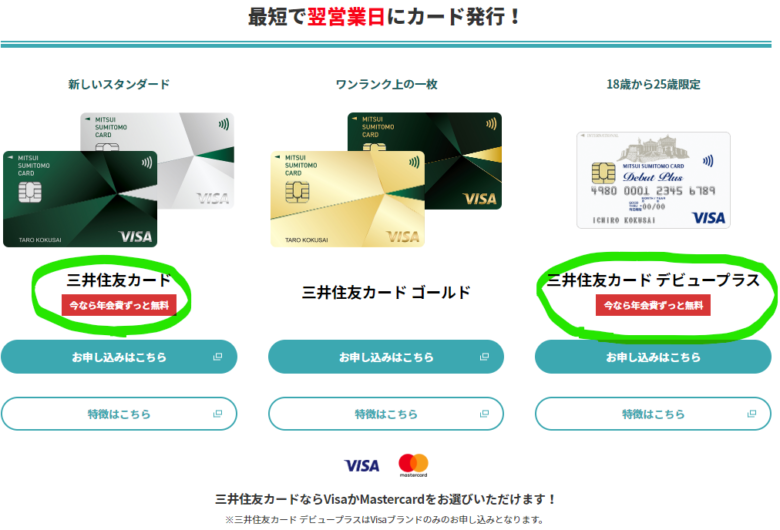The width and height of the screenshot is (780, 530).
Task: Click the VISA logo below the buttons
Action: tap(362, 466)
